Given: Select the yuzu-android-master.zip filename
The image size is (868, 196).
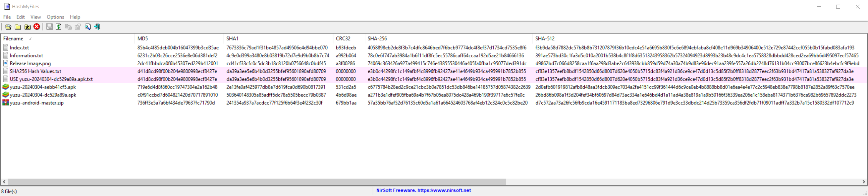Looking at the screenshot, I should pos(37,102).
